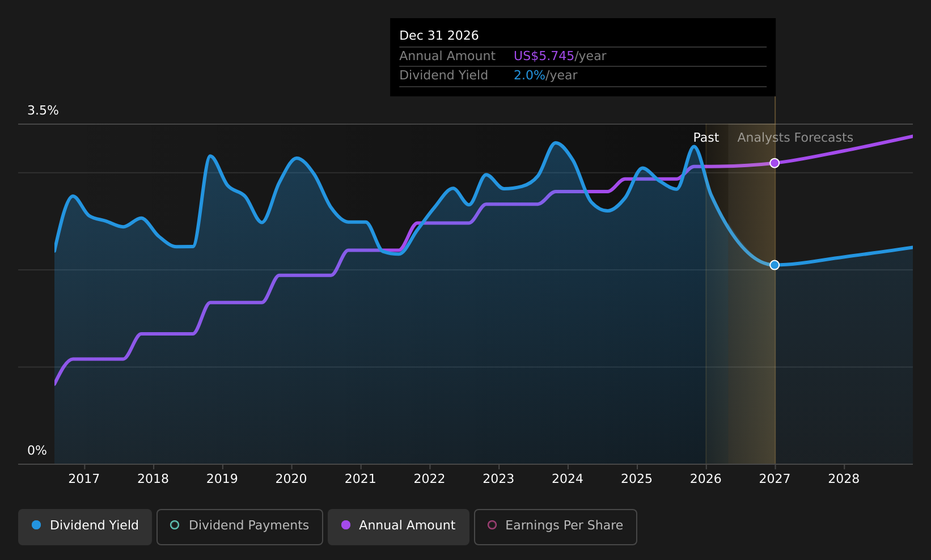
Task: Click the 2024 x-axis label
Action: (x=568, y=479)
